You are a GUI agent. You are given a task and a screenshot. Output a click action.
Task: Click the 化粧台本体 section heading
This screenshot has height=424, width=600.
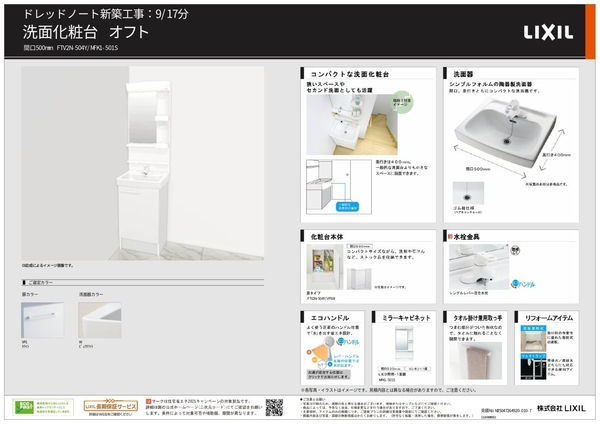(x=330, y=235)
